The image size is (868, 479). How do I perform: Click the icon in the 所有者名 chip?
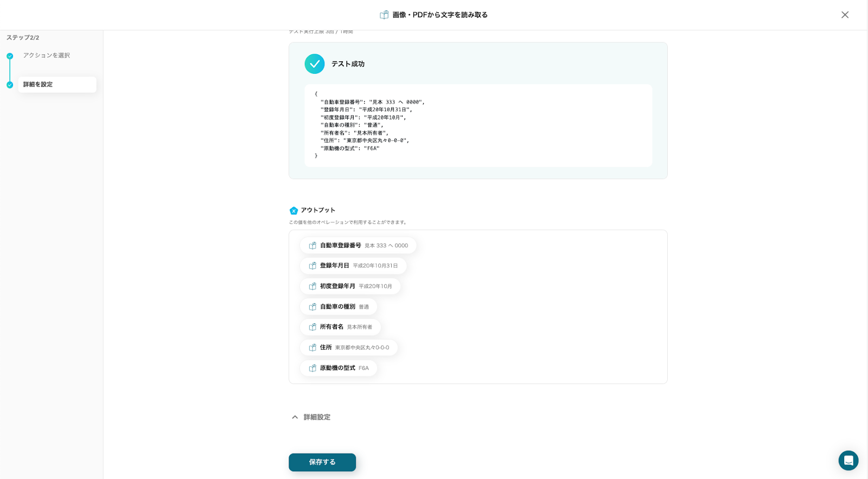click(x=312, y=327)
